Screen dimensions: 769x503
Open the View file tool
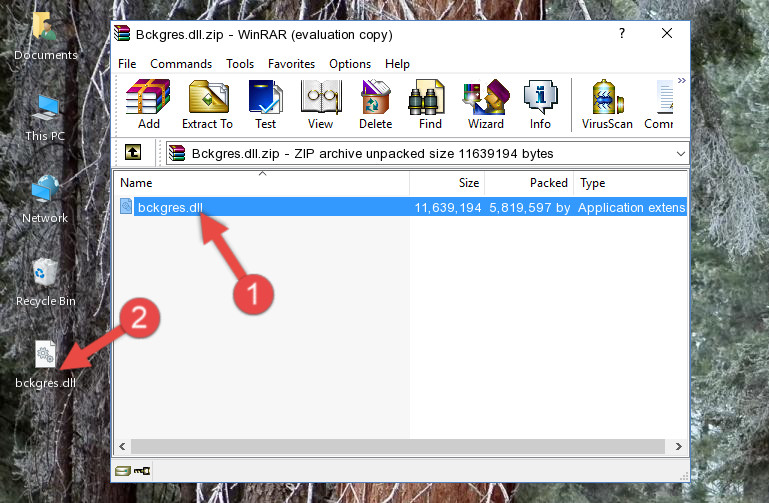tap(321, 104)
